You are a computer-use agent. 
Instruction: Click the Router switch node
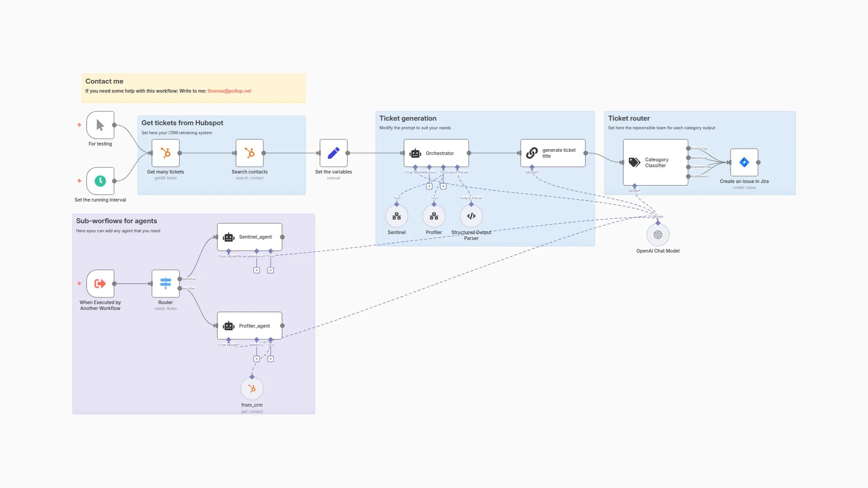point(165,283)
